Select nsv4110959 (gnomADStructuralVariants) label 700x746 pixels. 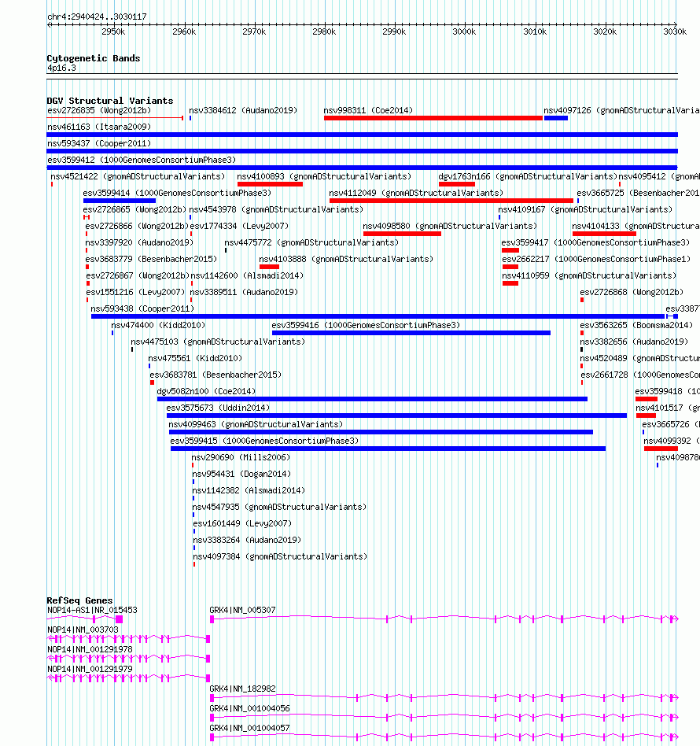click(589, 275)
